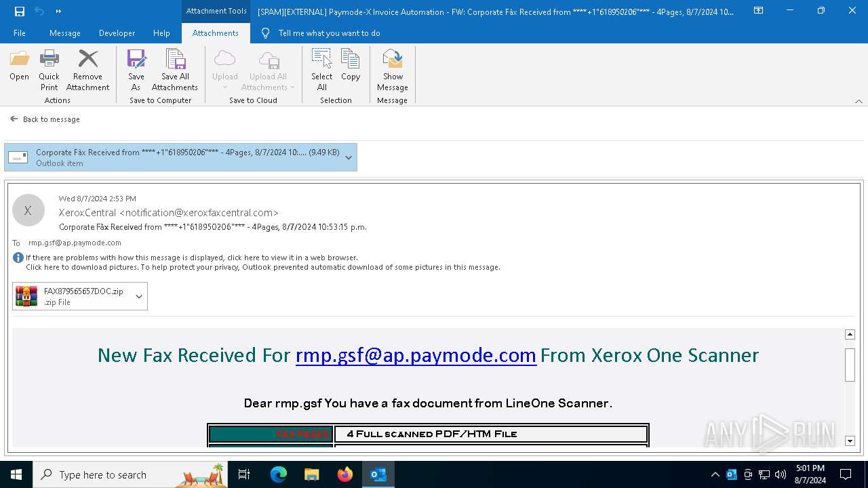Launch Firefox from taskbar
The width and height of the screenshot is (868, 488).
(345, 474)
